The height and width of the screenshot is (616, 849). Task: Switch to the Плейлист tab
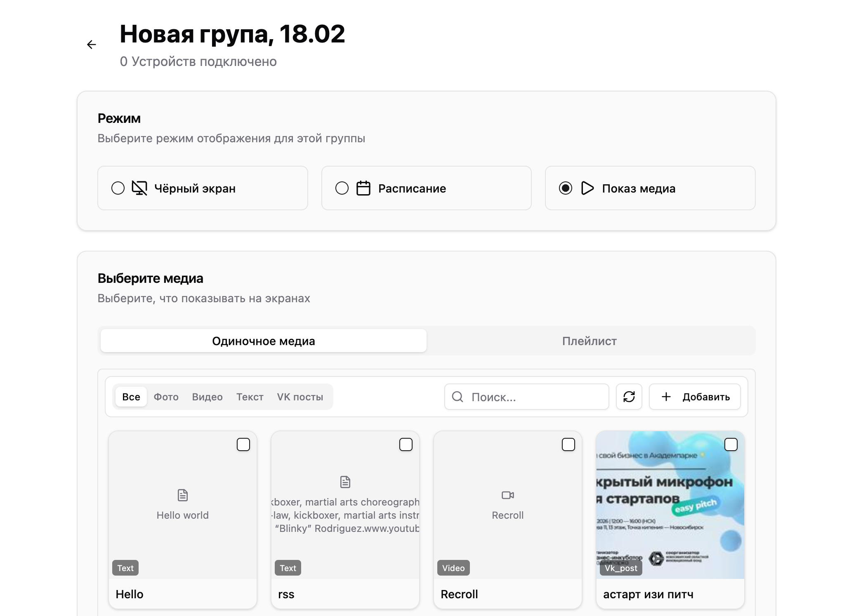point(589,341)
